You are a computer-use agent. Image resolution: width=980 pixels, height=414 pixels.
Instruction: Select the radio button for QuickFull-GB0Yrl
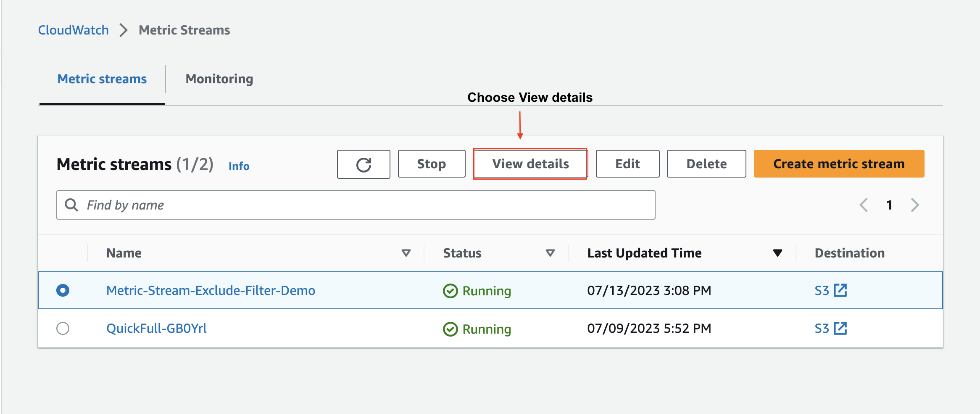(x=63, y=329)
